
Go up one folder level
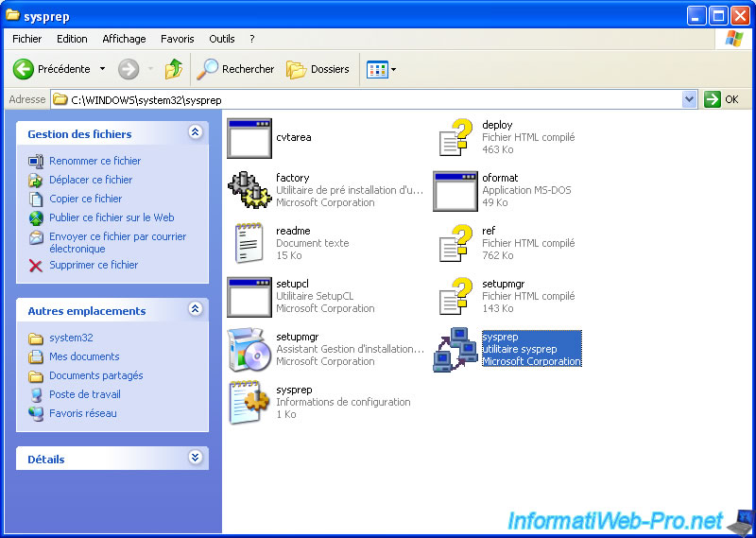click(173, 69)
